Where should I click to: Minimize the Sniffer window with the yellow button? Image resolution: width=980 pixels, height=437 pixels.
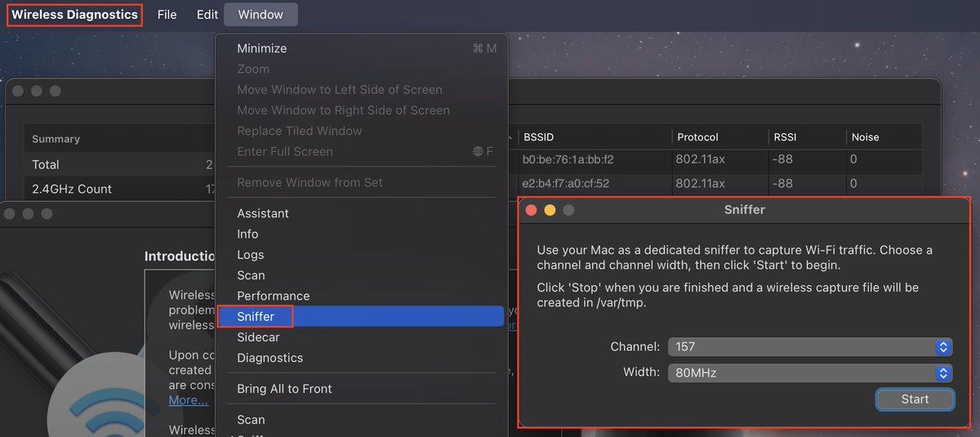tap(550, 210)
